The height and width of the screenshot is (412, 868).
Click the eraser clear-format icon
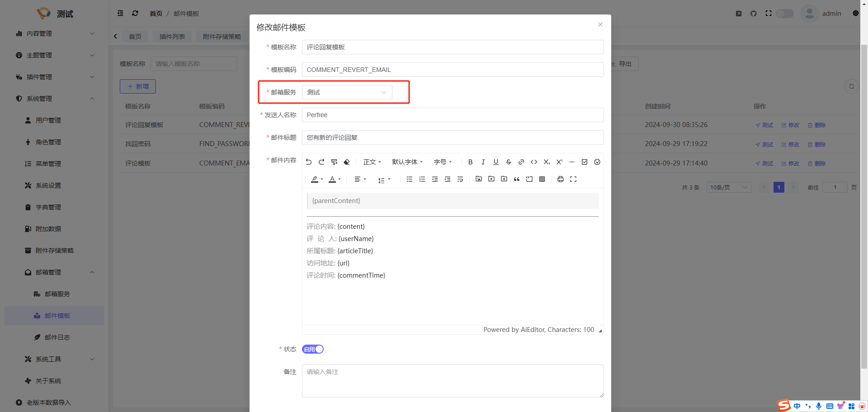(x=347, y=162)
